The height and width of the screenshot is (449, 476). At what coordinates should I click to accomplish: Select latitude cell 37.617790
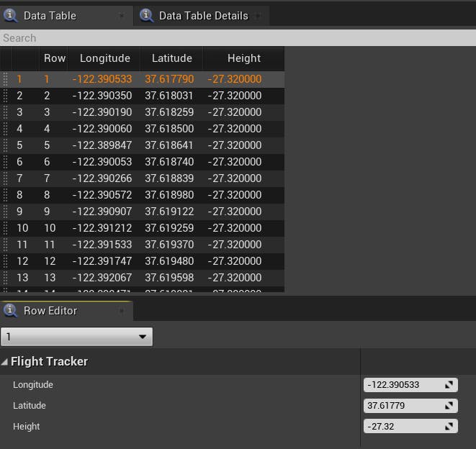click(x=169, y=79)
